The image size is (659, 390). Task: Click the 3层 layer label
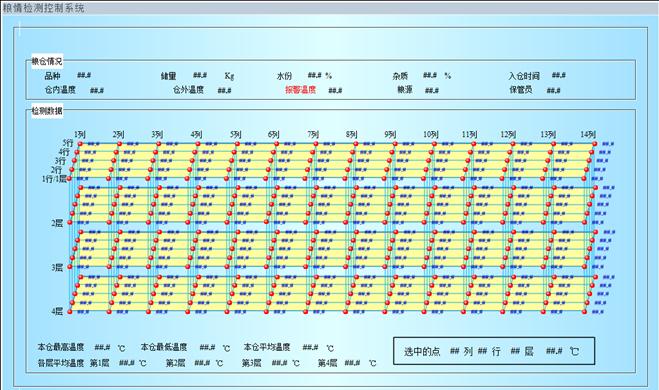tap(57, 267)
